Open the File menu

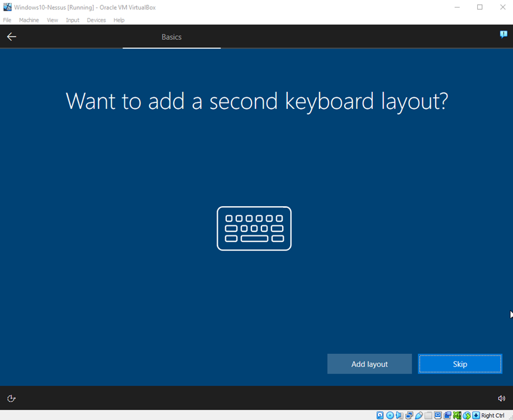coord(7,20)
